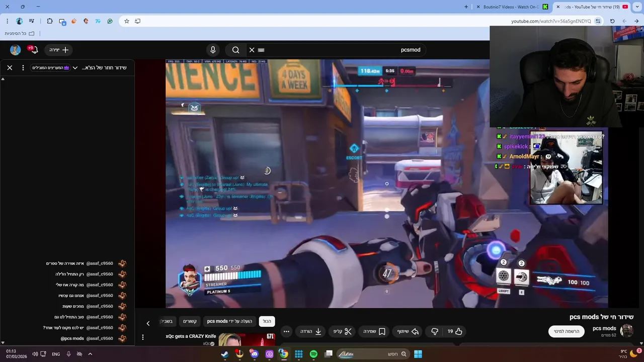Like the video (19 likes)

[455, 331]
